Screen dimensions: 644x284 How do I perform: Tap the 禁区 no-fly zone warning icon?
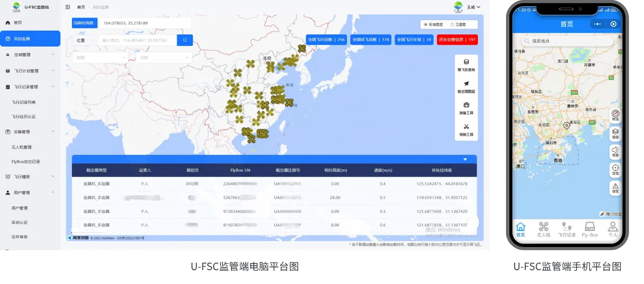pos(616,187)
